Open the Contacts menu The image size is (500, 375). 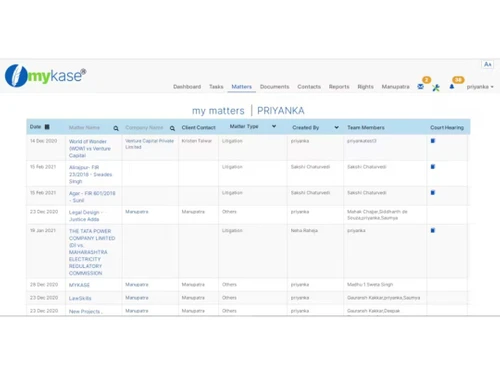309,87
